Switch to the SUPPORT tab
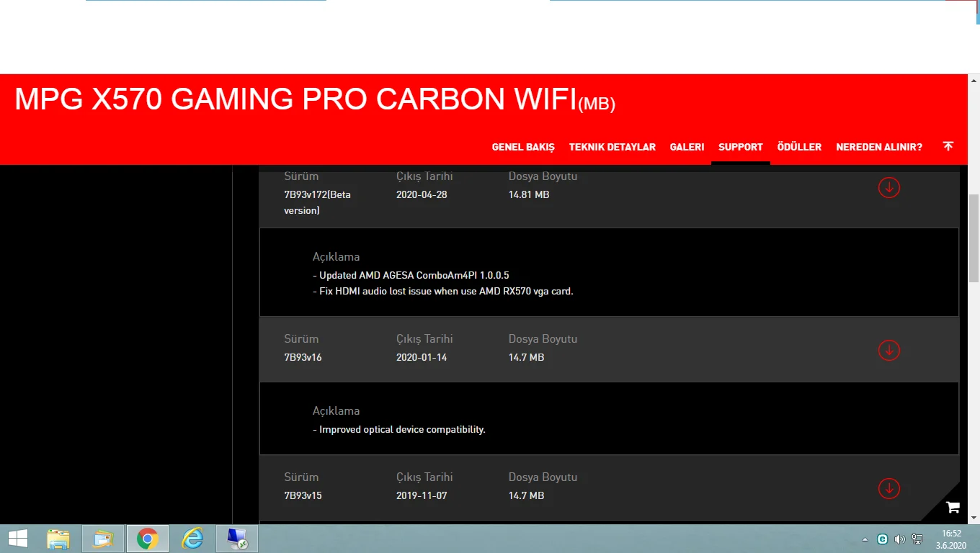Viewport: 980px width, 553px height. [x=740, y=146]
